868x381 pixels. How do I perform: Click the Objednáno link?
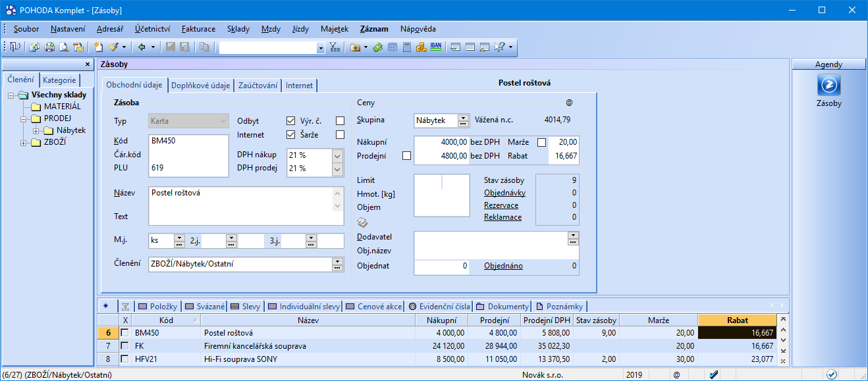[504, 266]
